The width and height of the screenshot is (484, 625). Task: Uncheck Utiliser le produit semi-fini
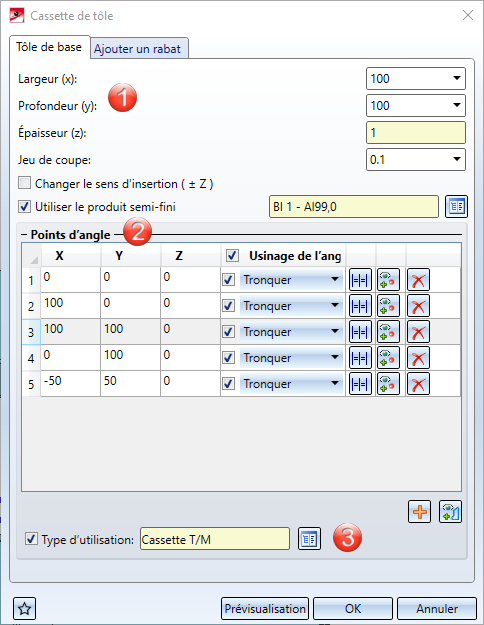(x=24, y=206)
